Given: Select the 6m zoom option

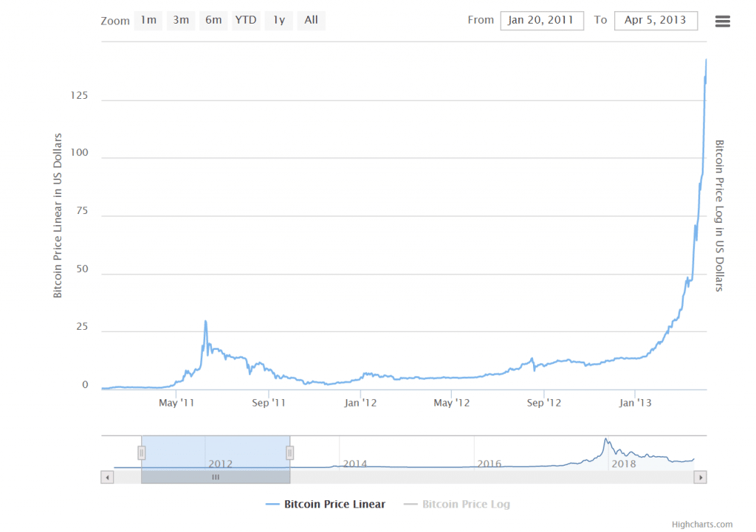Looking at the screenshot, I should 213,20.
